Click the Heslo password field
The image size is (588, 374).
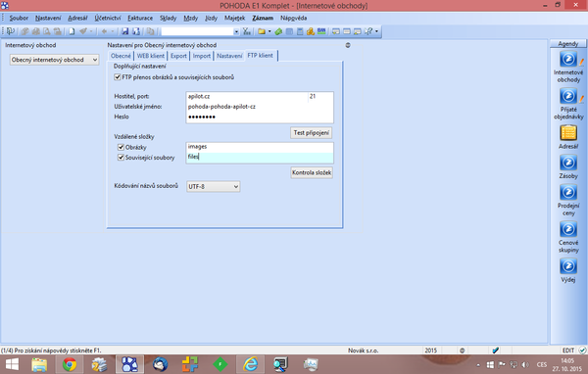(x=260, y=117)
